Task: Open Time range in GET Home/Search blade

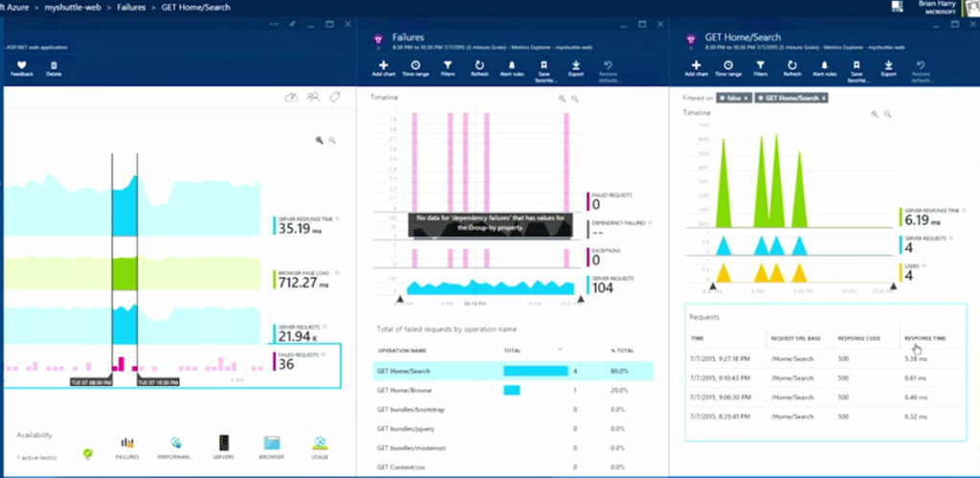Action: (728, 65)
